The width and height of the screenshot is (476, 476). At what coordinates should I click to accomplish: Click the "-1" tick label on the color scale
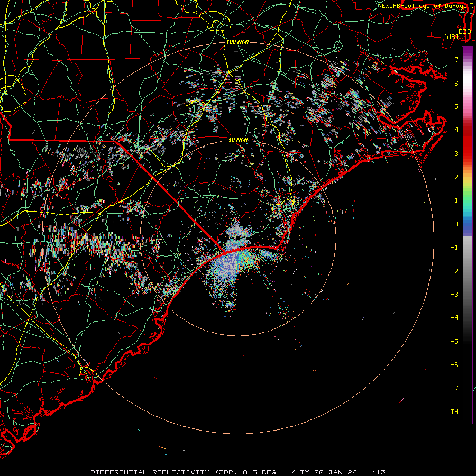[454, 248]
